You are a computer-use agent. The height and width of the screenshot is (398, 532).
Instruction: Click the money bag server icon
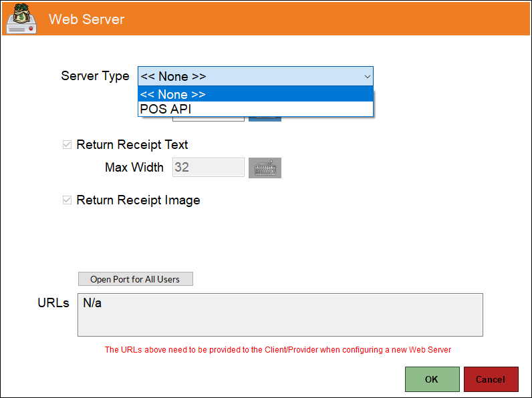coord(21,18)
